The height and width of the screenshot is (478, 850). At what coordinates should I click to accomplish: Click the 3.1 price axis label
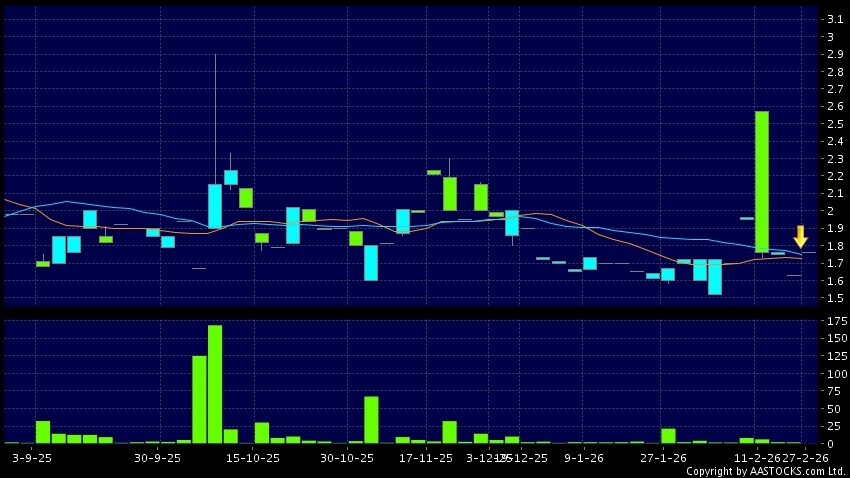click(833, 20)
